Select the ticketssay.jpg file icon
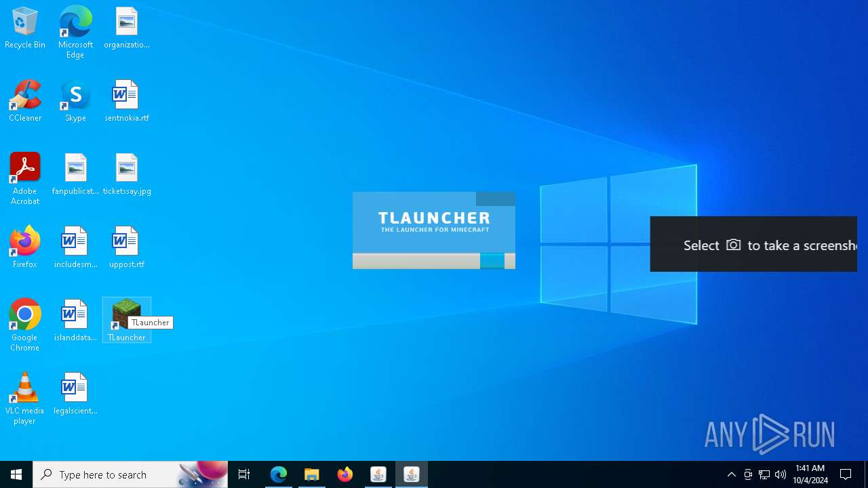The image size is (868, 488). (127, 175)
